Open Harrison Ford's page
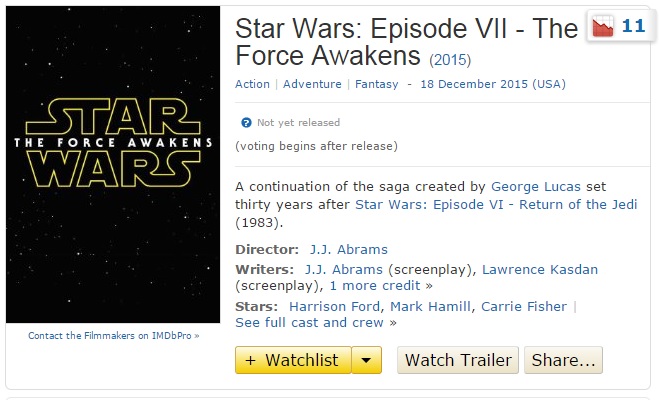Viewport: 659px width, 400px height. 335,306
